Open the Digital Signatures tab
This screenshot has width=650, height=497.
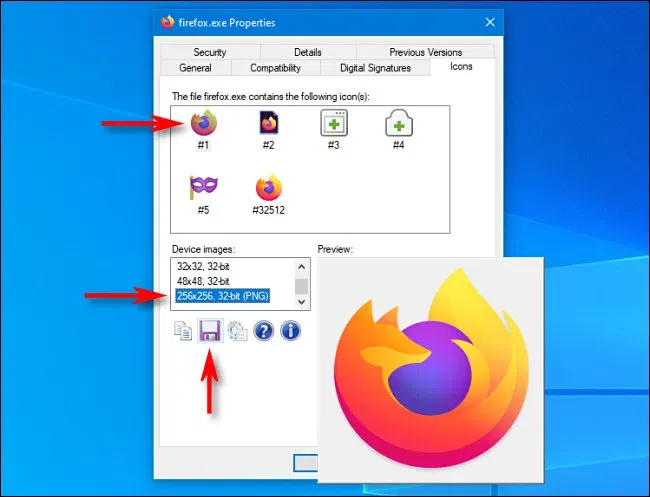click(x=374, y=68)
